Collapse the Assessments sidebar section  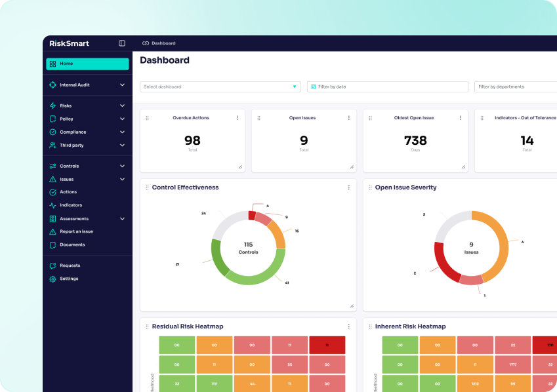pyautogui.click(x=123, y=218)
